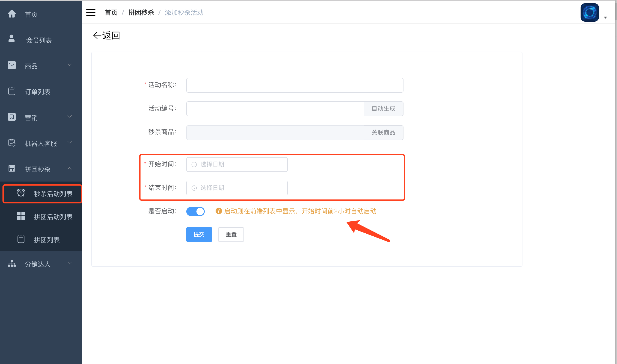Image resolution: width=617 pixels, height=364 pixels.
Task: Expand the 机器人客服 submenu chevron
Action: tap(70, 142)
